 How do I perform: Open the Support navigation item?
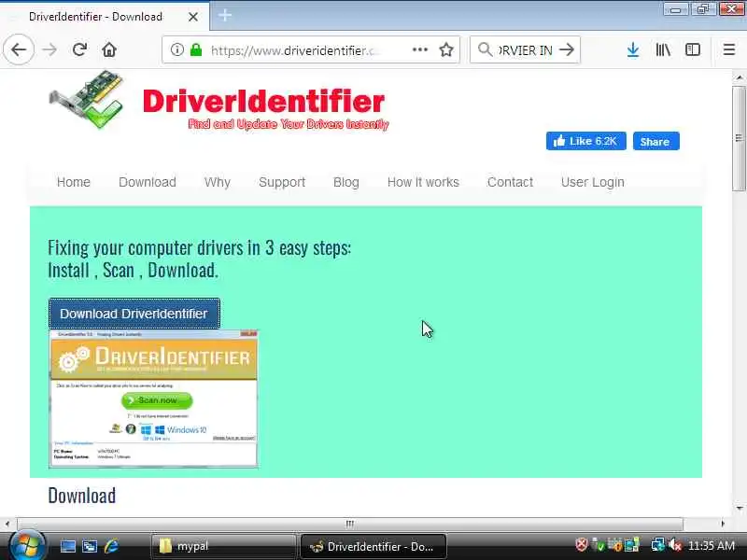(x=282, y=182)
